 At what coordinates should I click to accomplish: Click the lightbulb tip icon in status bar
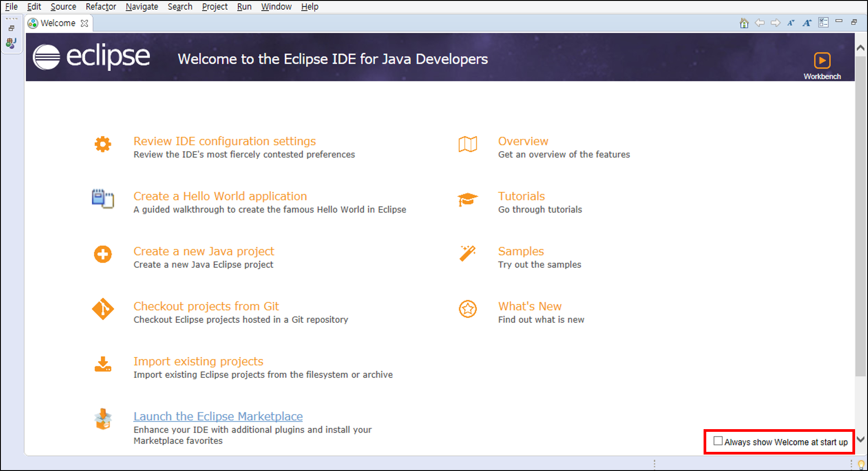861,465
